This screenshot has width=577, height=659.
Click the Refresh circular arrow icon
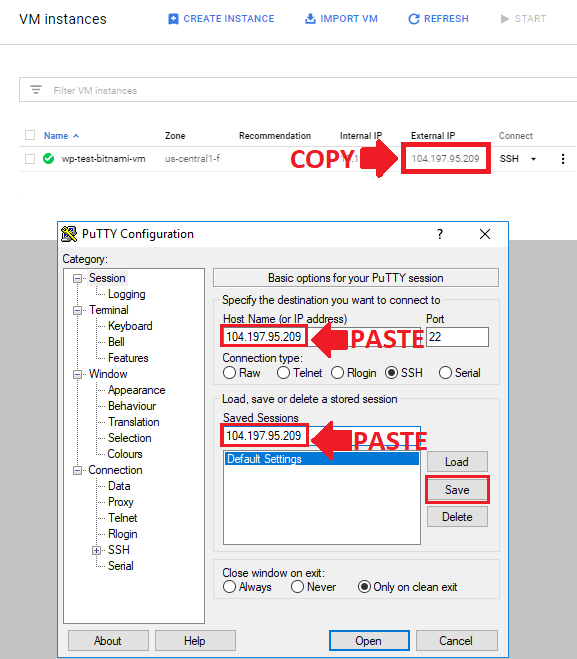(x=414, y=19)
